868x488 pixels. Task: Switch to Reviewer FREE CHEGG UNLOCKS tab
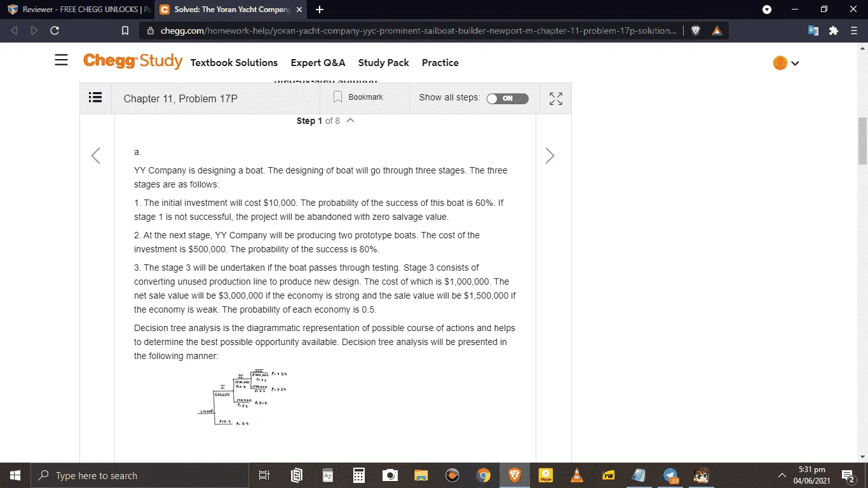pos(78,10)
